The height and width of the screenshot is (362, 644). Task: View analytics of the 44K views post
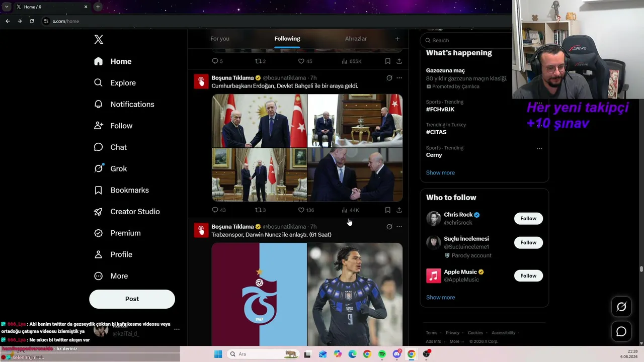tap(350, 210)
